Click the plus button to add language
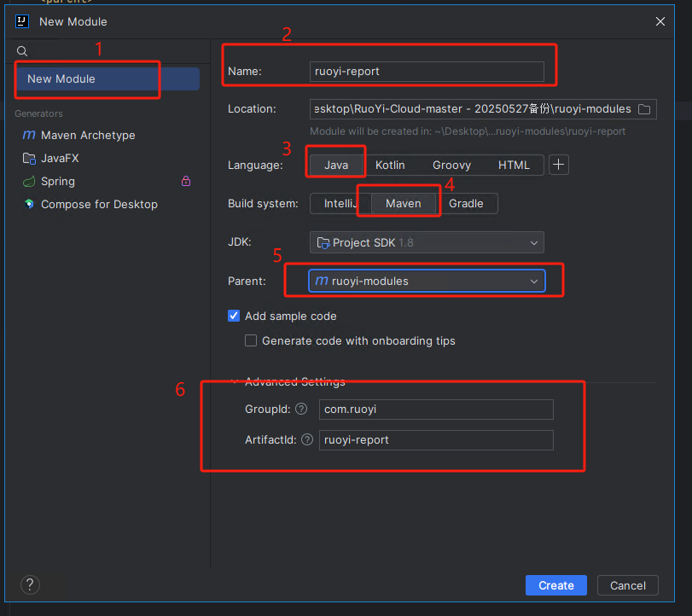 [x=559, y=165]
